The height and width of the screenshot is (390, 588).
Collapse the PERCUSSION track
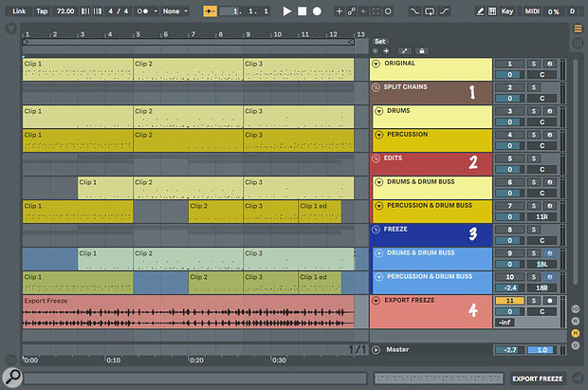coord(379,135)
